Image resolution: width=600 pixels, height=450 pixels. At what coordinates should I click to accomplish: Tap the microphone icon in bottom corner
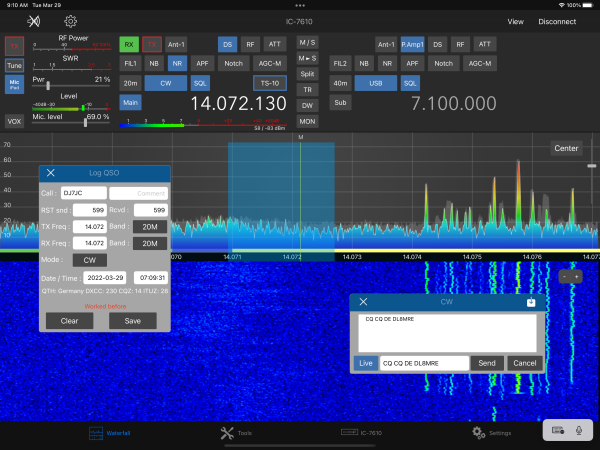[x=578, y=429]
